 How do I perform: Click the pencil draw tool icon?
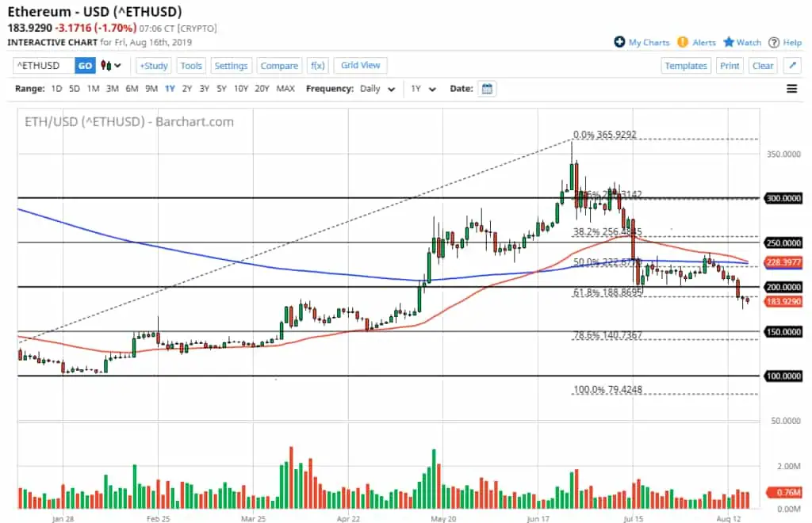tap(792, 66)
